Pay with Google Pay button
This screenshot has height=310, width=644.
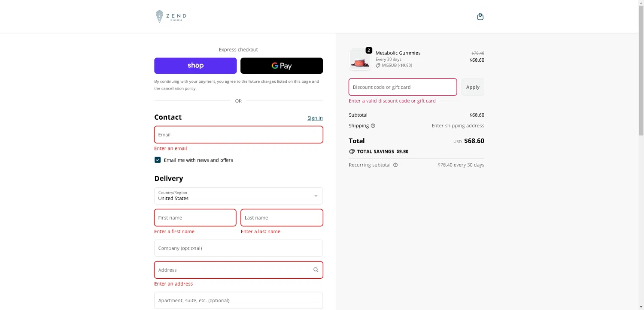click(282, 66)
